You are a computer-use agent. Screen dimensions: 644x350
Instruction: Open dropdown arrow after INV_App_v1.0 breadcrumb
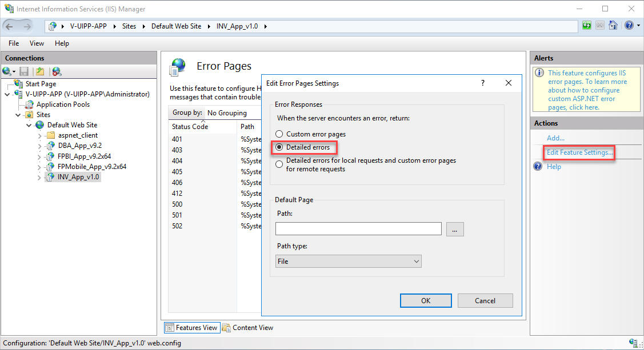pyautogui.click(x=266, y=26)
